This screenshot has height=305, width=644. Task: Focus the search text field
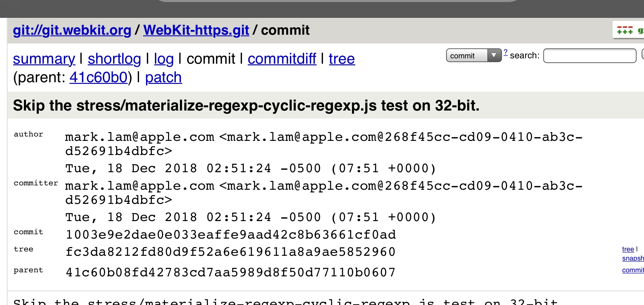tap(589, 56)
